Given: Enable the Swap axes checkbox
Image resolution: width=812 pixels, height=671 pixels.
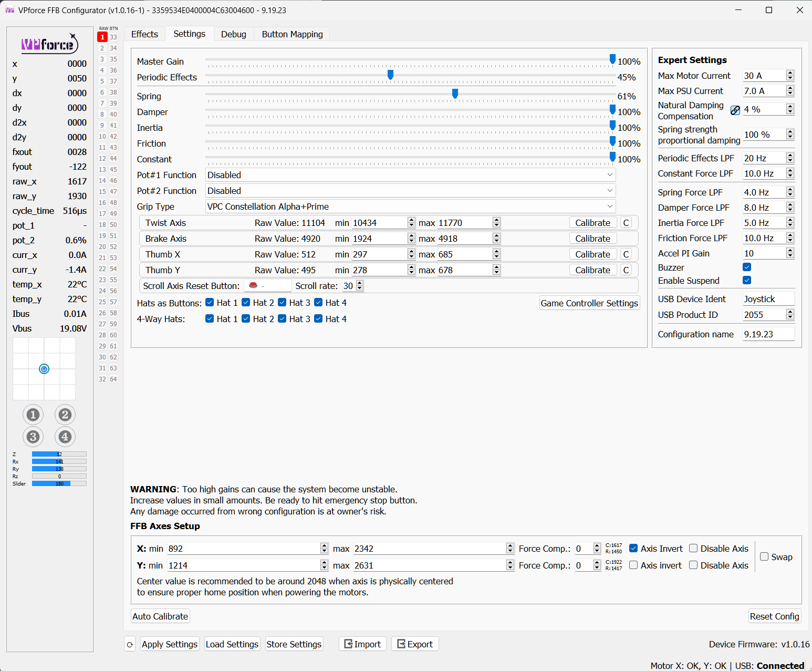Looking at the screenshot, I should (x=764, y=556).
